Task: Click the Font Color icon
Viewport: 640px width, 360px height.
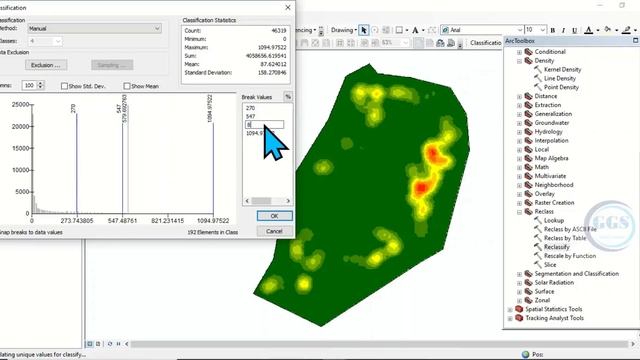Action: pos(589,30)
